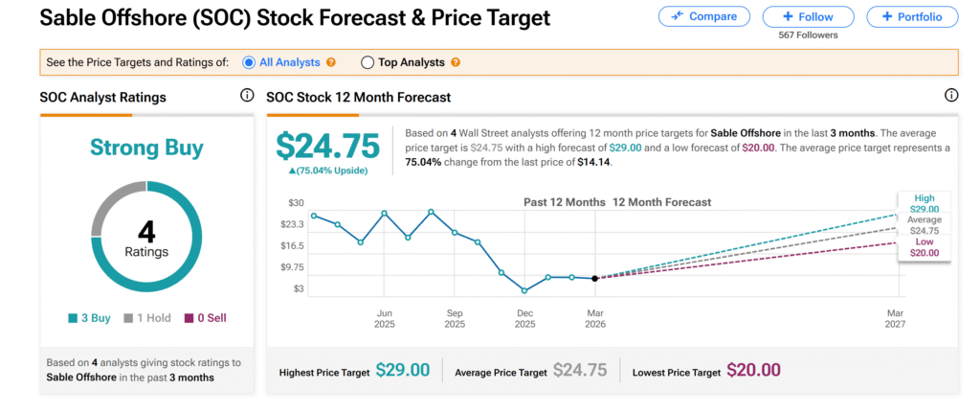Open info icon for 12 Month Forecast
Image resolution: width=980 pixels, height=412 pixels.
pyautogui.click(x=951, y=96)
